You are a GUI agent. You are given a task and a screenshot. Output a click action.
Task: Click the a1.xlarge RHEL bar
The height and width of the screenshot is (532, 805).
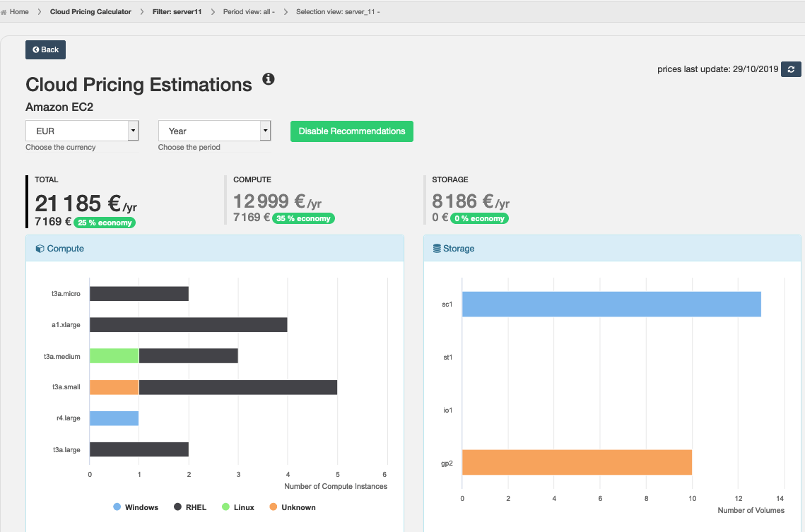tap(189, 325)
